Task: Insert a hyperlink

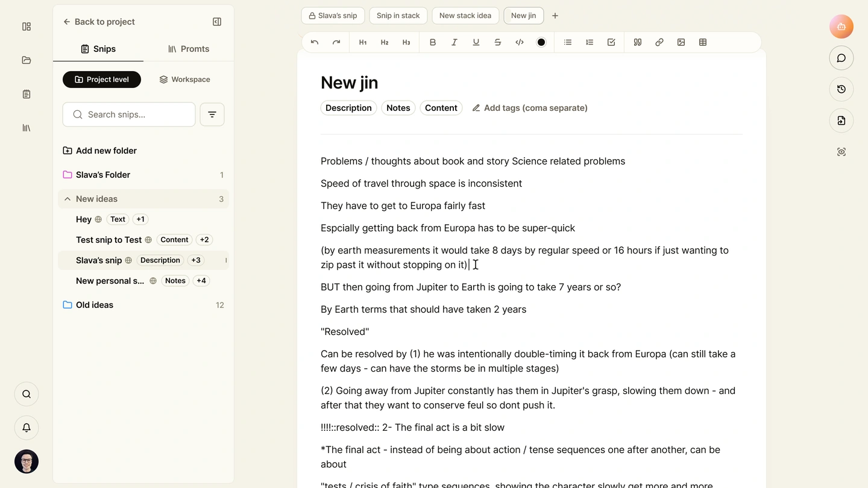Action: [659, 42]
